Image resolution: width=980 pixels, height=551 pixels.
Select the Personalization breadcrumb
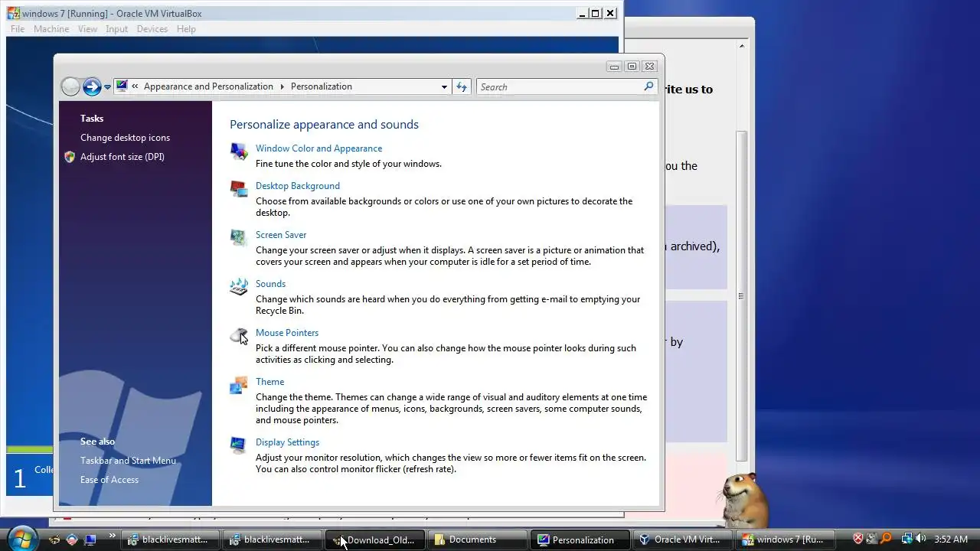click(322, 86)
